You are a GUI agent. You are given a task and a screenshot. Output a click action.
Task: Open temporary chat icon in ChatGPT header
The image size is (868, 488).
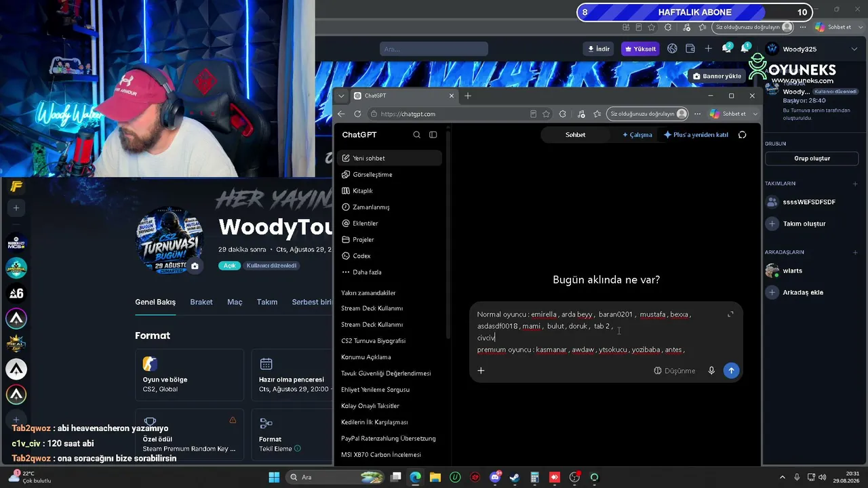[x=743, y=135]
